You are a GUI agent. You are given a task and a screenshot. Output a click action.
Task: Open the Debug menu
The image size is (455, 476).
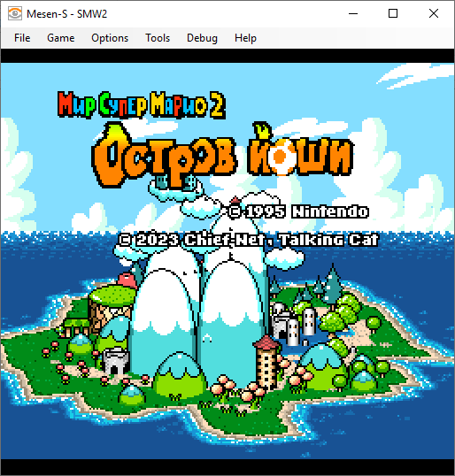202,38
